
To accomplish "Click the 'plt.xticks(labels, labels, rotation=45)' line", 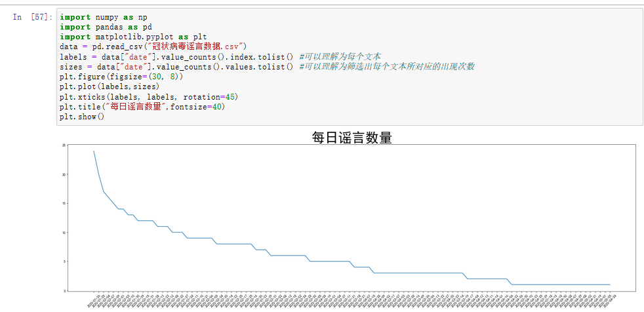I will (x=149, y=97).
